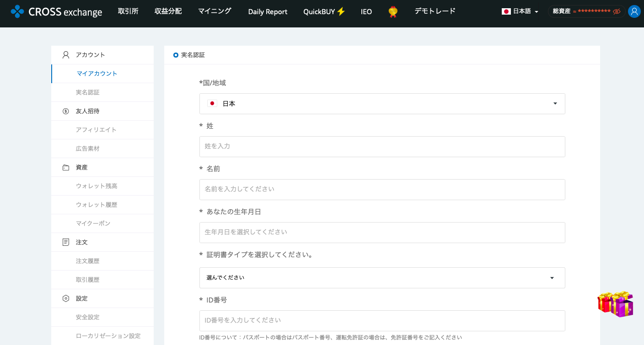Screen dimensions: 644x345
Task: Click the 設定 section header text
Action: point(81,298)
